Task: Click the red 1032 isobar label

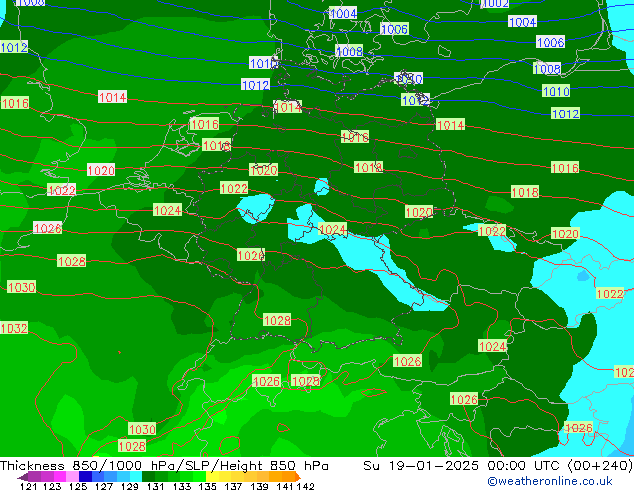Action: 14,328
